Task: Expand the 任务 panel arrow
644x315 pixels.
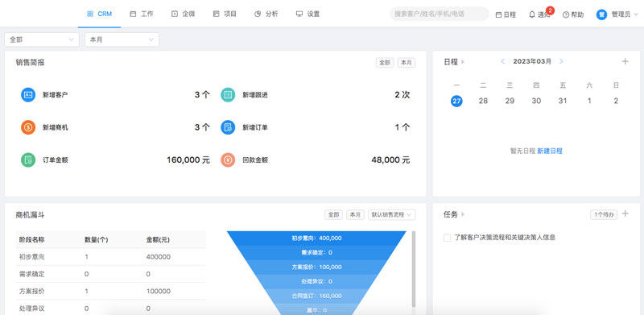Action: point(463,214)
